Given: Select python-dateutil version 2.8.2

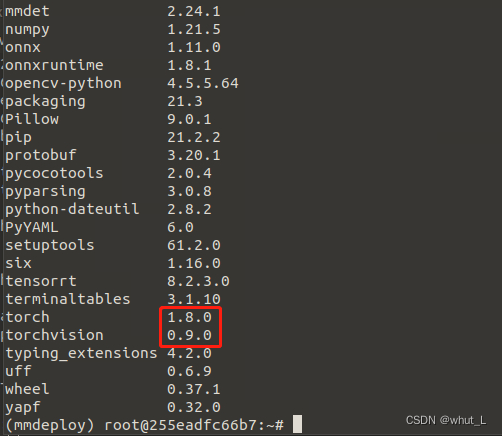Looking at the screenshot, I should [x=189, y=209].
